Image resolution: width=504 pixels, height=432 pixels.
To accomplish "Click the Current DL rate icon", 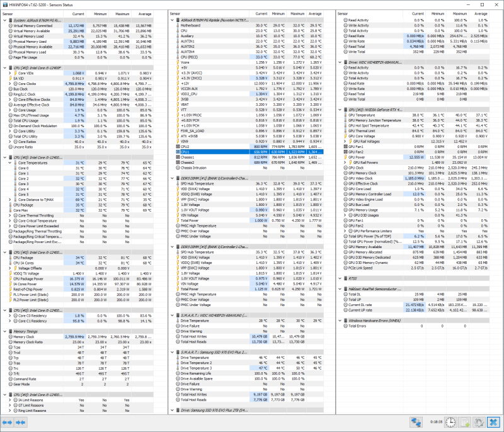I will [x=345, y=305].
